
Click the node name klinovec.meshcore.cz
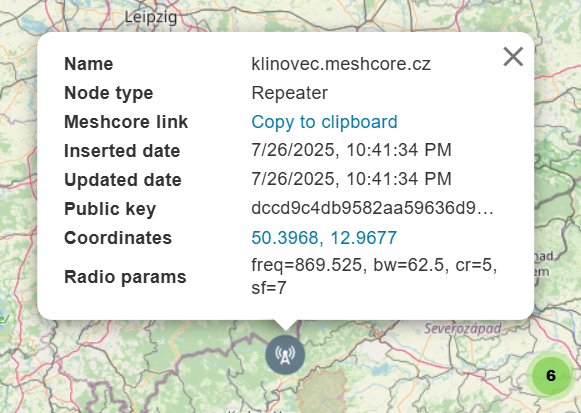tap(341, 64)
